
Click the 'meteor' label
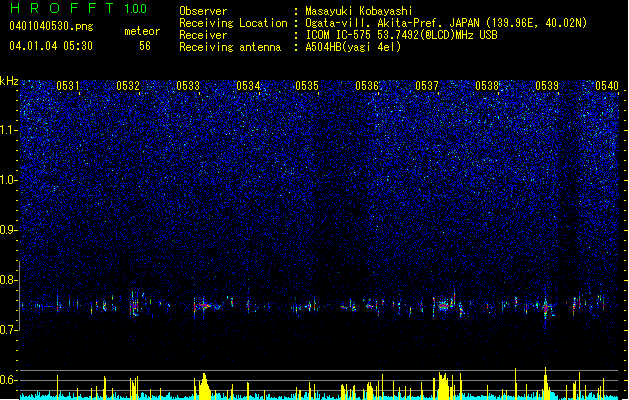click(142, 31)
